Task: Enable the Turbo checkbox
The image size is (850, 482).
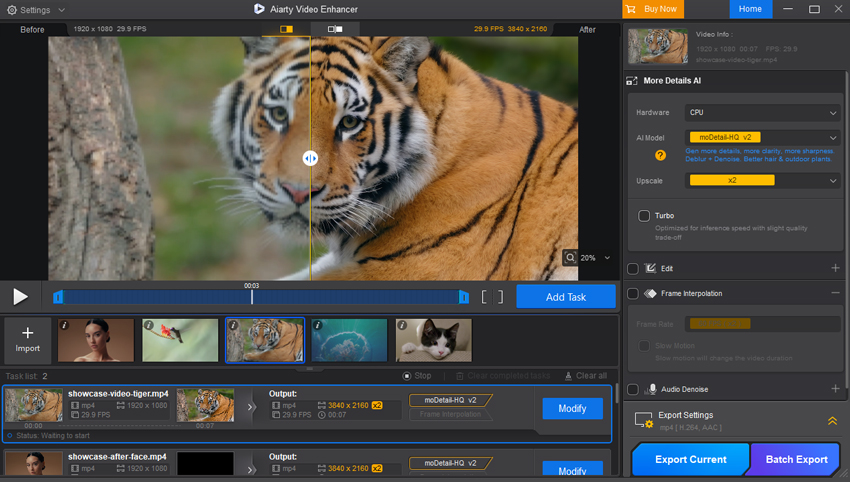Action: click(644, 216)
